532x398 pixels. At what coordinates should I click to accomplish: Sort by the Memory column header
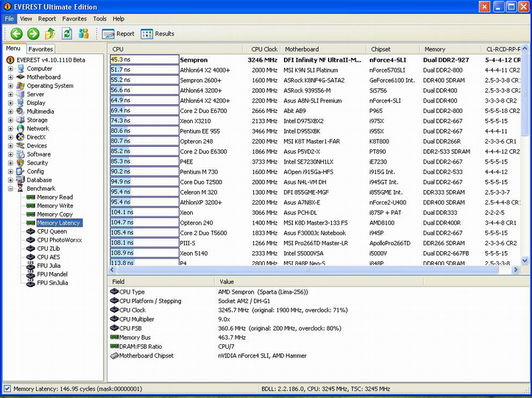click(x=450, y=49)
